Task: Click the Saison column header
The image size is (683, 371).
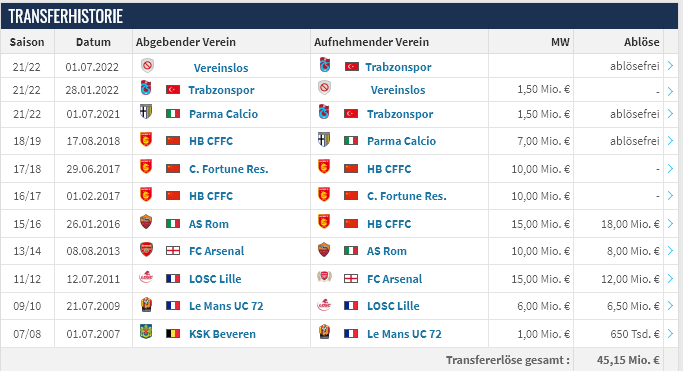Action: click(x=27, y=42)
